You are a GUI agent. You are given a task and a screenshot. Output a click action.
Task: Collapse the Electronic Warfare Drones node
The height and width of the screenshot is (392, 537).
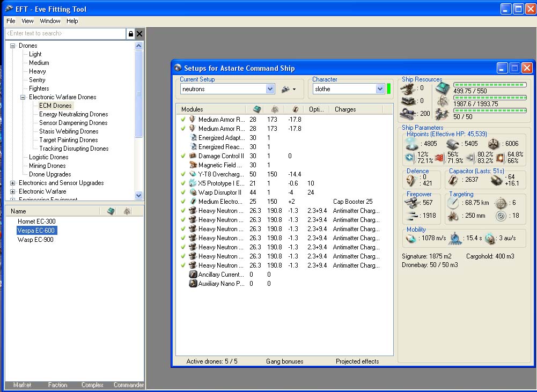[x=23, y=97]
